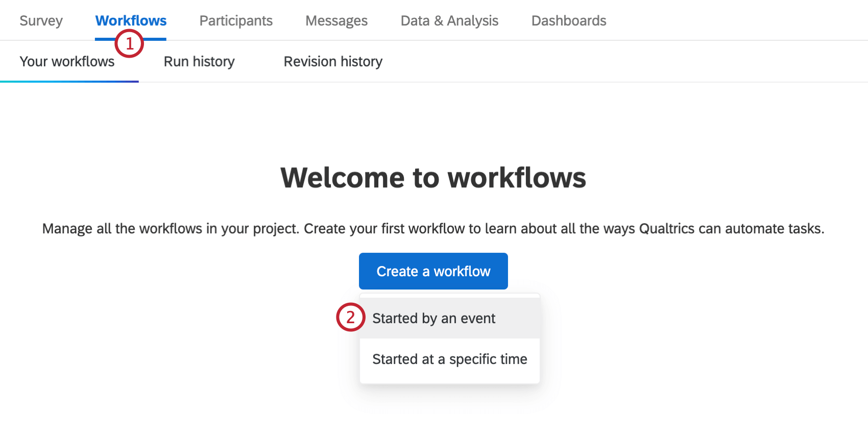
Task: Open the Survey tab
Action: (41, 20)
